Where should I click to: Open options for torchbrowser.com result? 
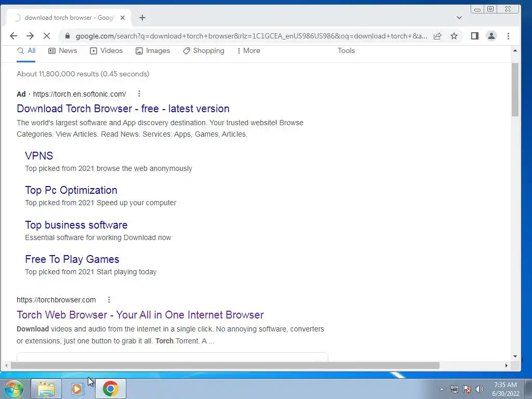pyautogui.click(x=109, y=300)
